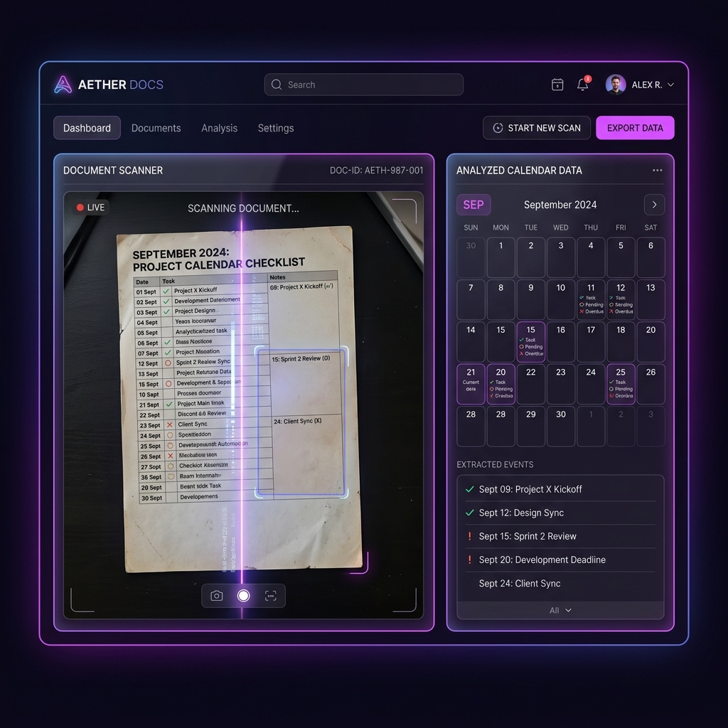Click the Extracted Events heading
The image size is (728, 728).
pos(495,464)
